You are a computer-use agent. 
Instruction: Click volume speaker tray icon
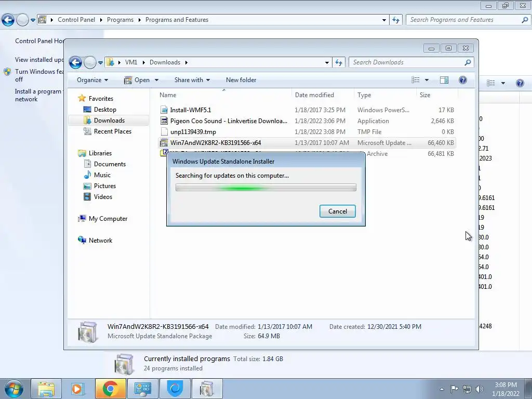click(480, 389)
